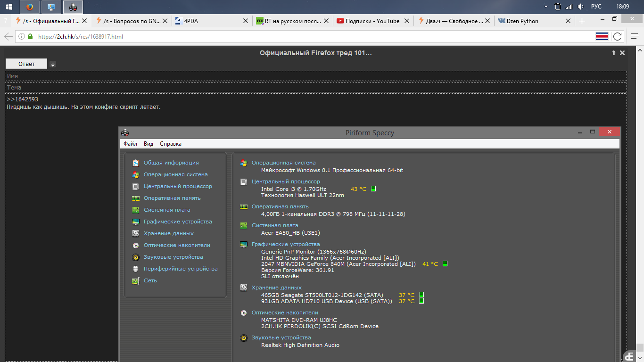The image size is (644, 362).
Task: Click the hard drive icon in summary pane
Action: pos(244,288)
